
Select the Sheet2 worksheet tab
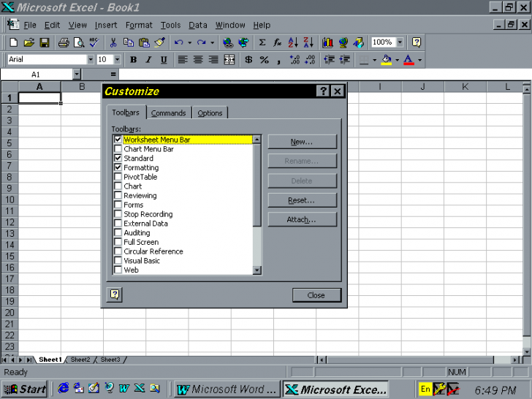(80, 360)
